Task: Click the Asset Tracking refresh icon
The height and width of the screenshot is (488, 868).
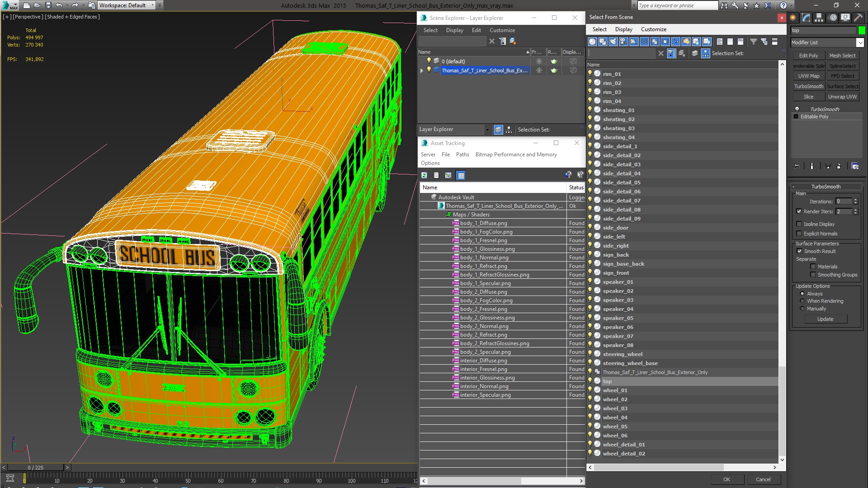Action: (424, 175)
